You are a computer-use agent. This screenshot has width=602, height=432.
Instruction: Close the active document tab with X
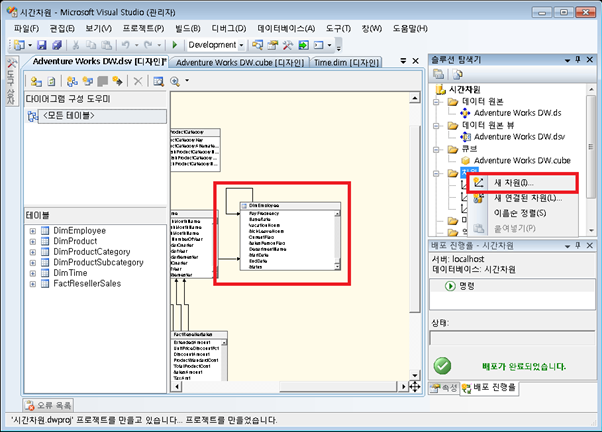pos(415,61)
